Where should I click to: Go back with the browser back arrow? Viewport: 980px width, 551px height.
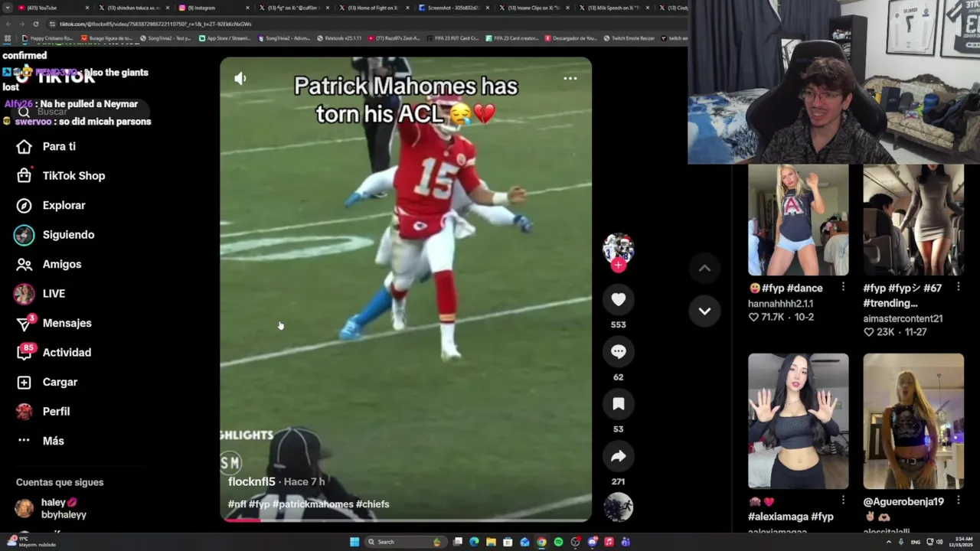(8, 24)
